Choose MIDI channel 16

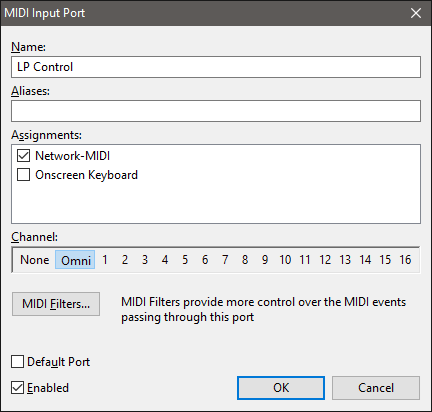[405, 260]
